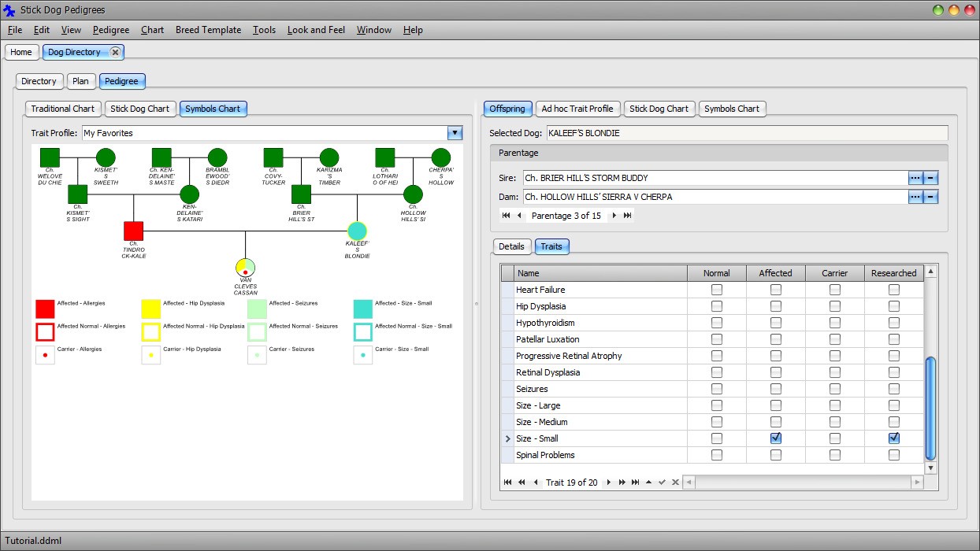Go to previous parentage record
The height and width of the screenshot is (551, 980).
(519, 216)
